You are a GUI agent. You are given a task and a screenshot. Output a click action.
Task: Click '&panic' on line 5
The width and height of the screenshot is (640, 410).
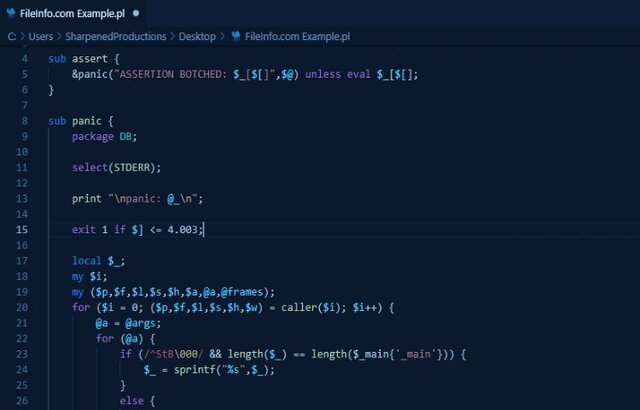(x=90, y=74)
